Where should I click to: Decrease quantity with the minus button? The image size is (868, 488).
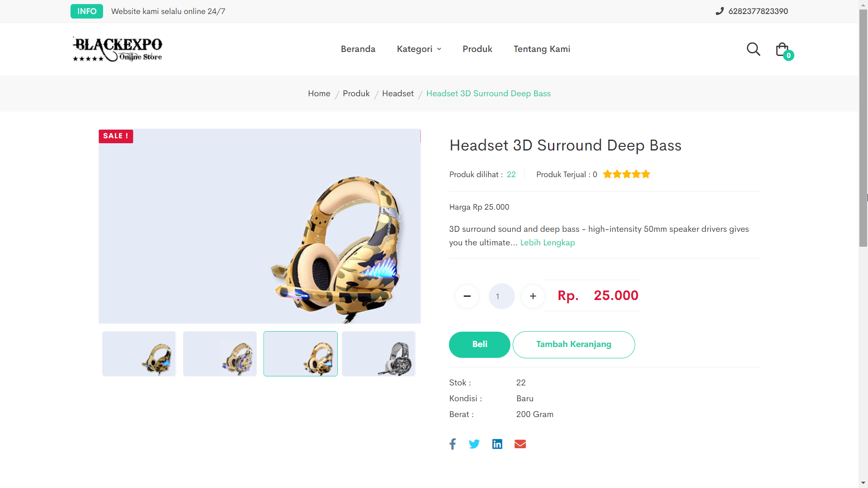click(467, 296)
